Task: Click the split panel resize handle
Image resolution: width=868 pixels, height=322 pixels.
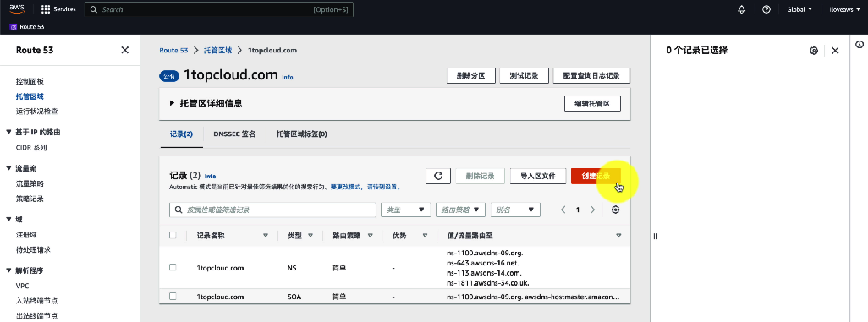Action: [656, 237]
